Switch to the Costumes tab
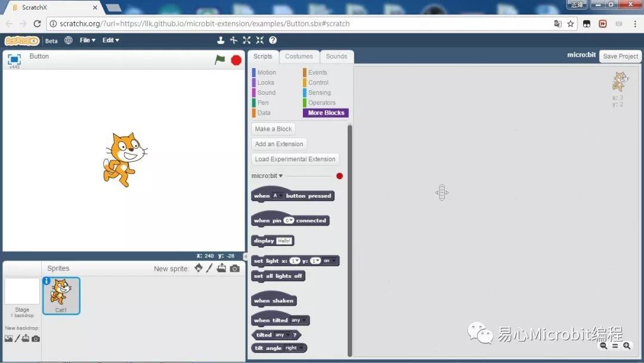 (x=299, y=56)
